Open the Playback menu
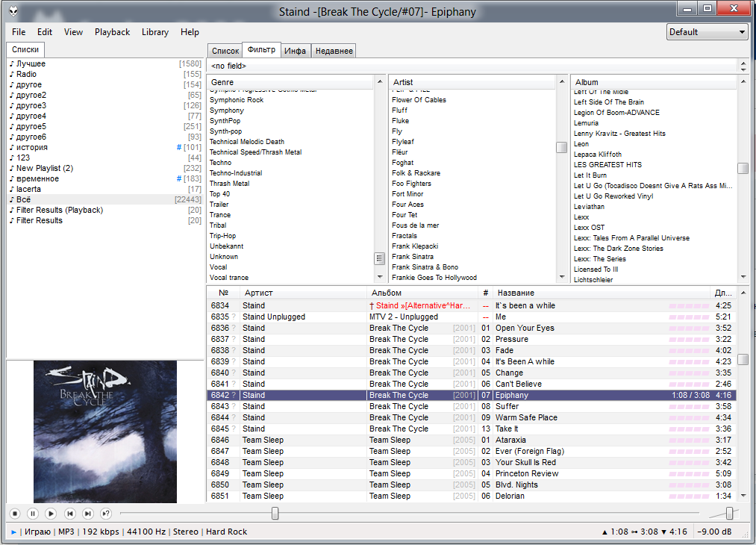This screenshot has width=756, height=545. pyautogui.click(x=112, y=32)
